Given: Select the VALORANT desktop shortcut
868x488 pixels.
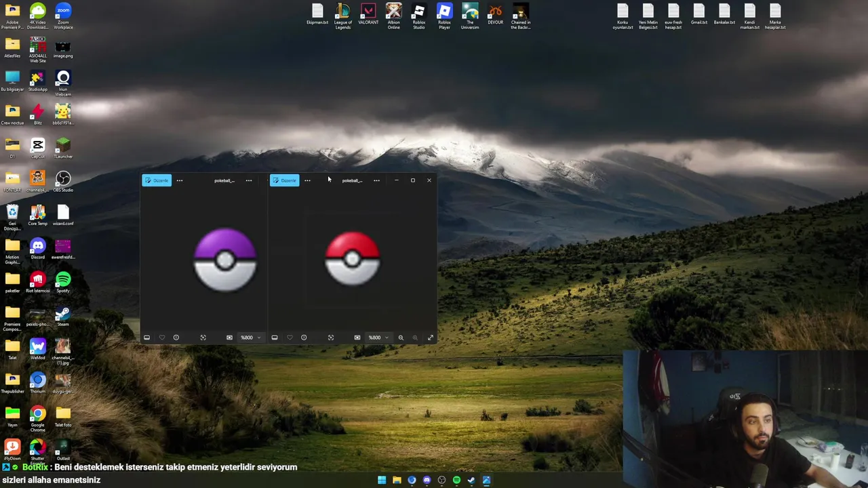Looking at the screenshot, I should [368, 14].
